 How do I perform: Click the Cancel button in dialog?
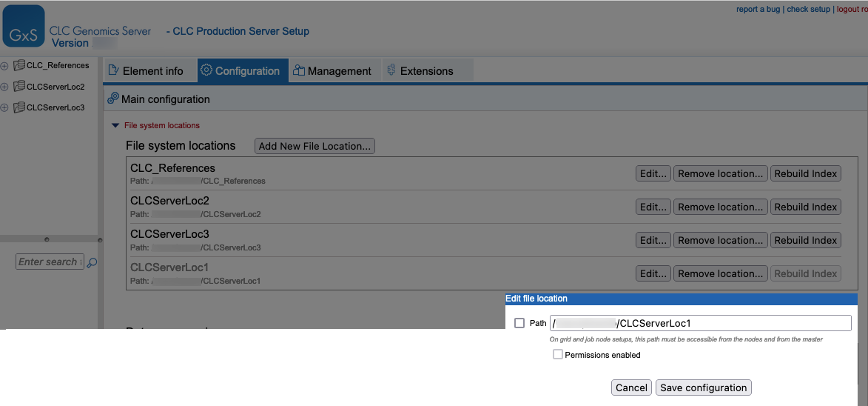coord(631,387)
